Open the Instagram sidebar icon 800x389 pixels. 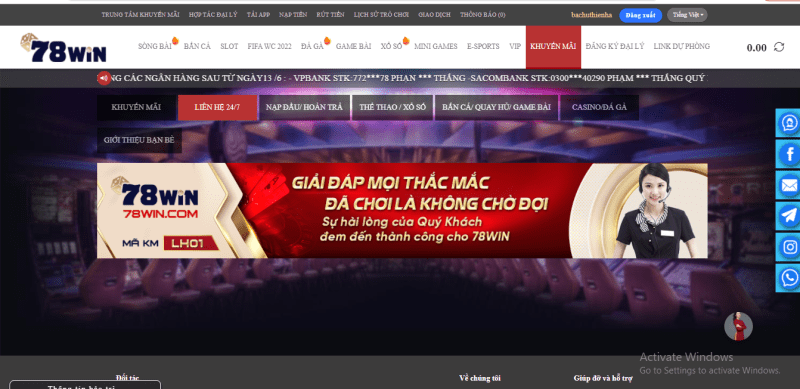789,247
